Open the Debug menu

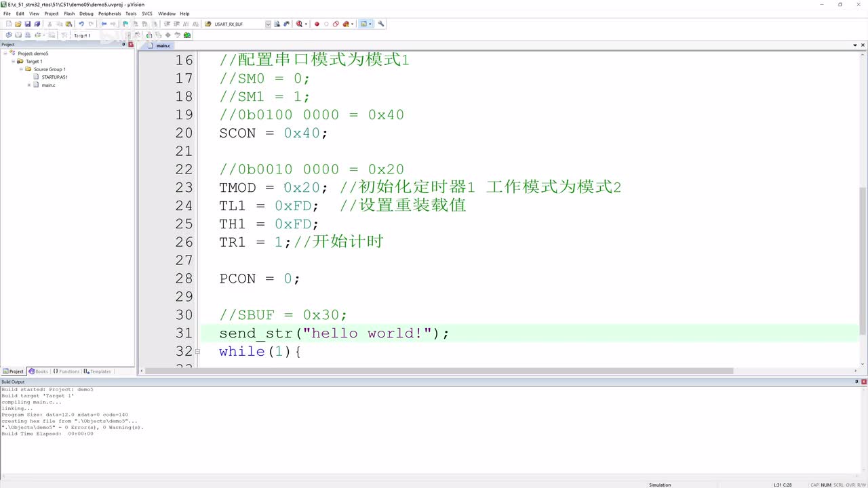click(86, 14)
